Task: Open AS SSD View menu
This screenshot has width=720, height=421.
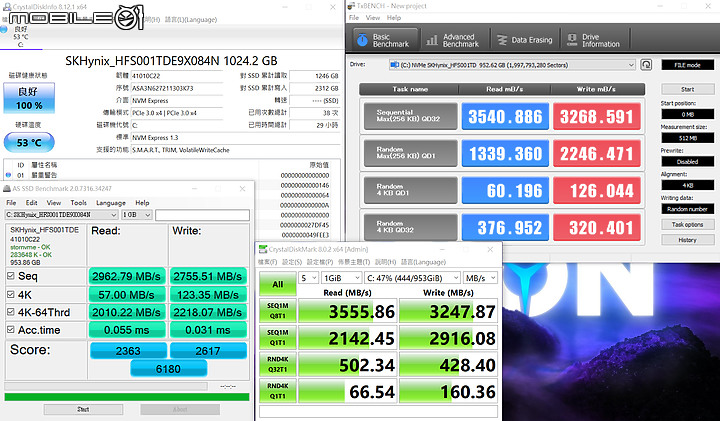Action: tap(53, 202)
